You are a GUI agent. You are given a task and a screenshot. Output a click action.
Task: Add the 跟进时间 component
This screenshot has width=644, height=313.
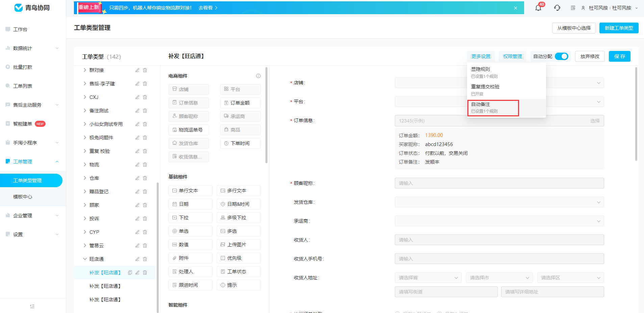click(x=190, y=285)
